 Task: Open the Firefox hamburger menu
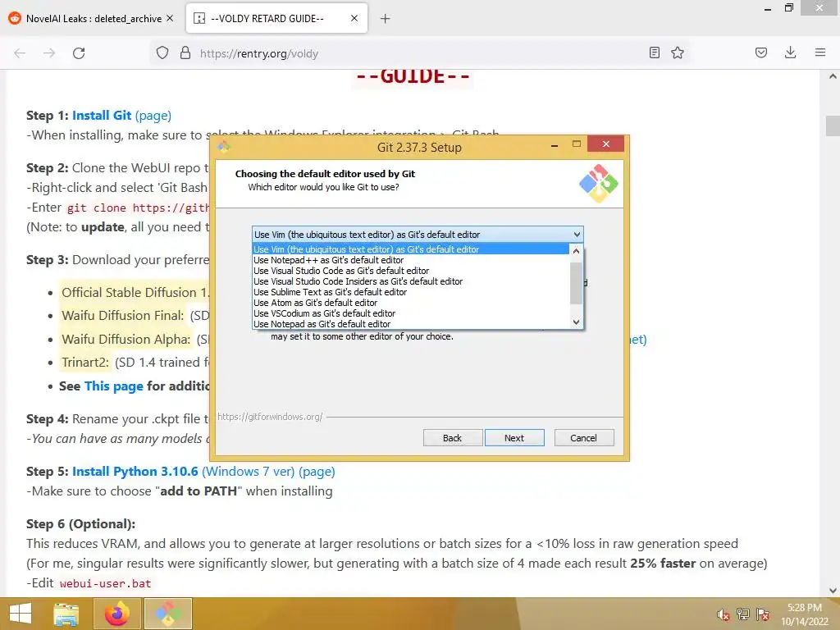point(820,52)
